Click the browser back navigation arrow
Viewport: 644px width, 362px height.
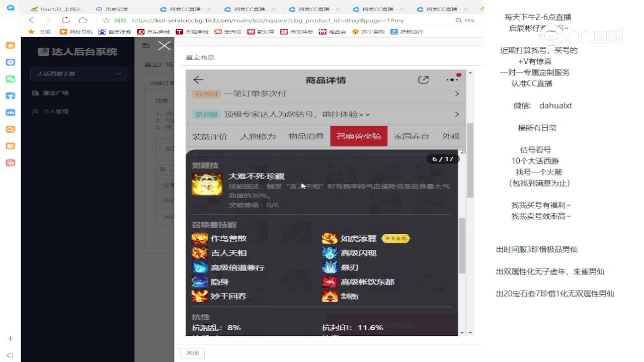[x=32, y=20]
